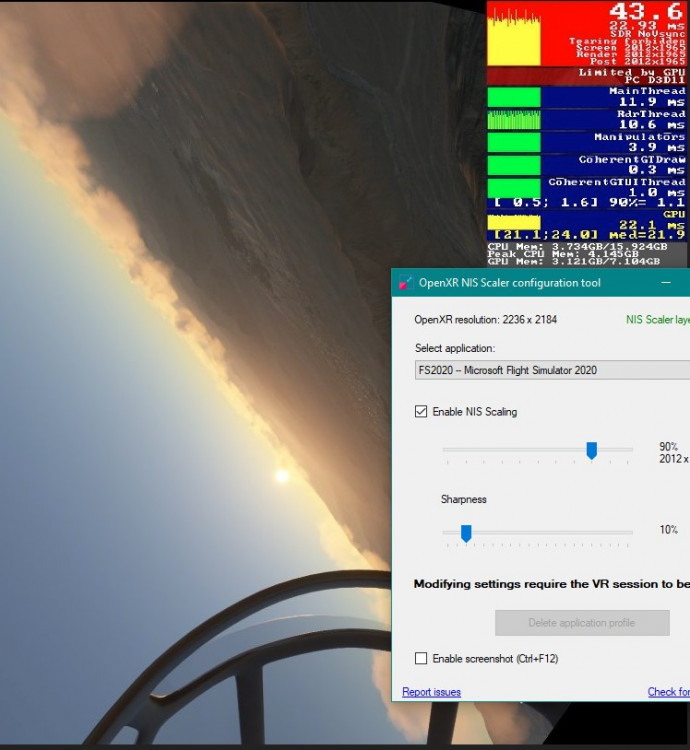The width and height of the screenshot is (690, 750).
Task: Click the OpenXR NIS Scaler app icon
Action: coord(405,283)
